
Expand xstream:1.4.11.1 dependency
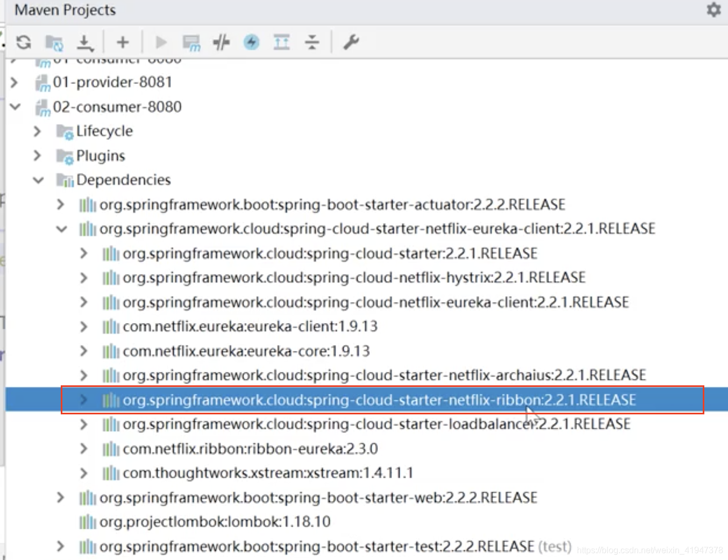83,473
